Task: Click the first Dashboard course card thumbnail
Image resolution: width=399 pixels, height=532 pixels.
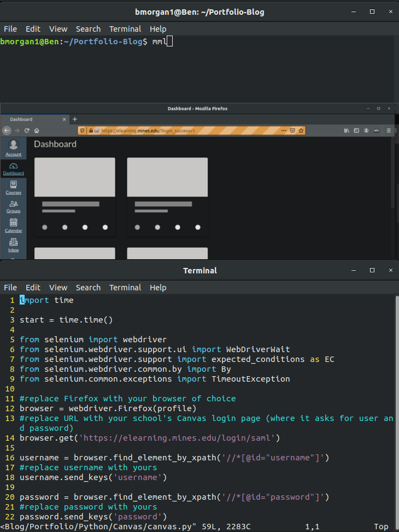Action: pos(75,177)
